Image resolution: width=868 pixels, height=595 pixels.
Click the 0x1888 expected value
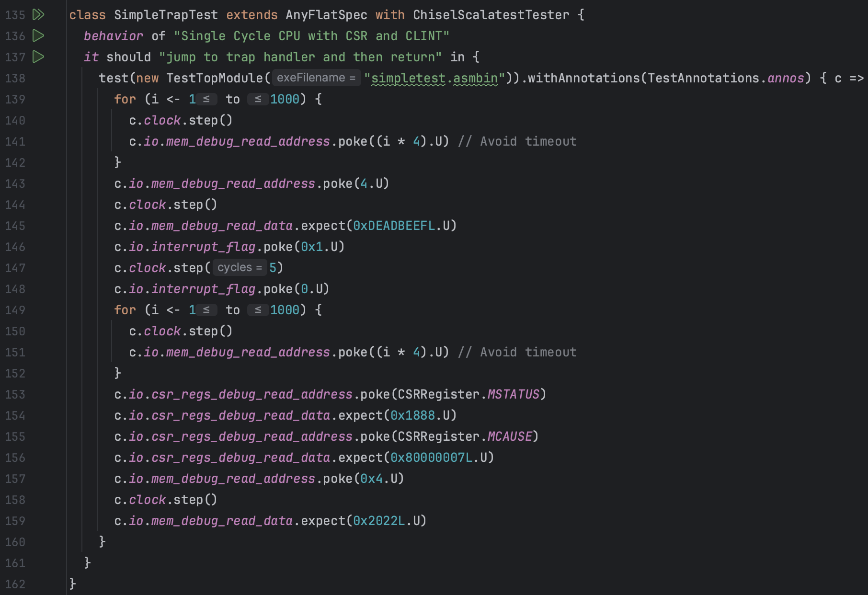(x=412, y=415)
